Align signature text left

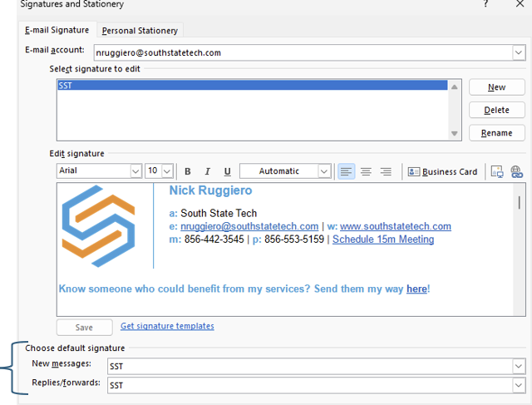coord(346,171)
